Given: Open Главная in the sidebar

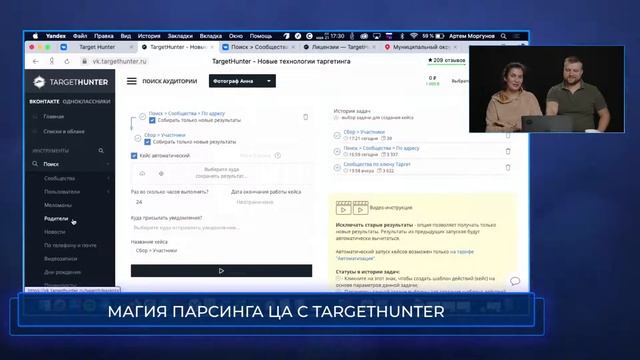Looking at the screenshot, I should point(53,117).
